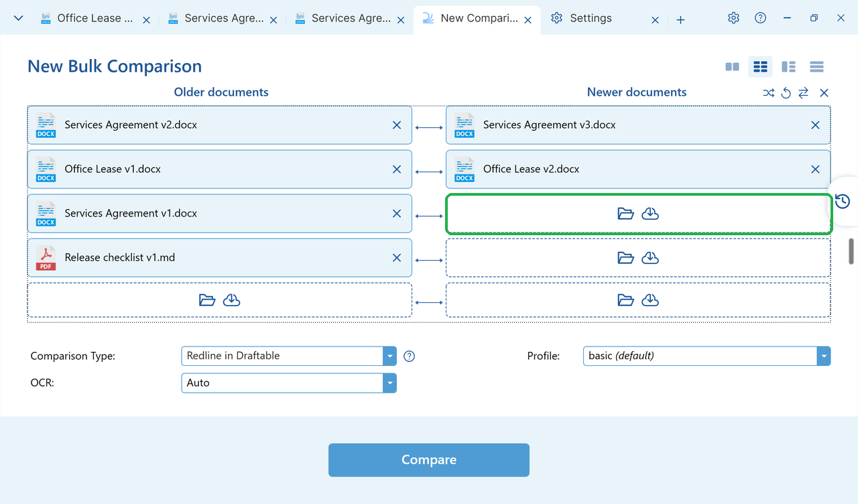Expand the tab list chevron at top-left

pos(18,18)
